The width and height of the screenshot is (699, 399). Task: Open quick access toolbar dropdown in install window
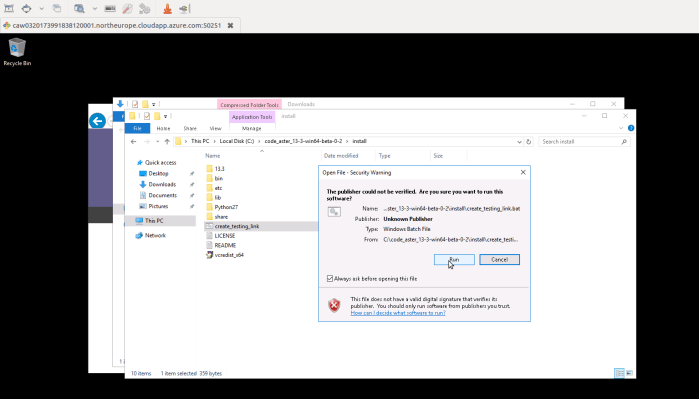165,116
